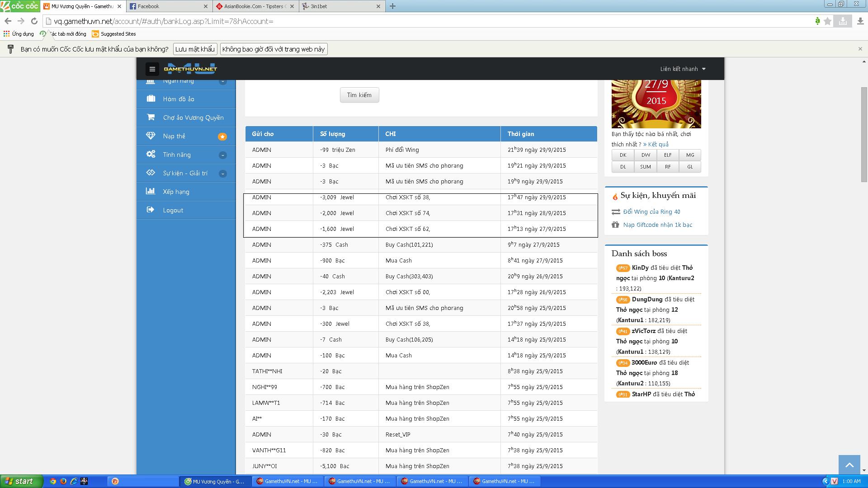Image resolution: width=868 pixels, height=488 pixels.
Task: Click the Lưu mật khẩu button
Action: coord(195,49)
